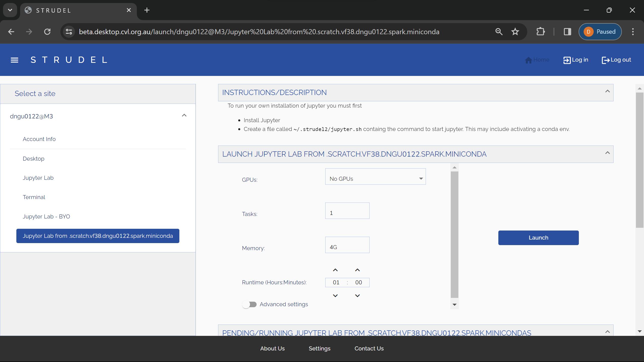Viewport: 644px width, 362px height.
Task: Open the Chrome three-dot menu
Action: [x=633, y=32]
